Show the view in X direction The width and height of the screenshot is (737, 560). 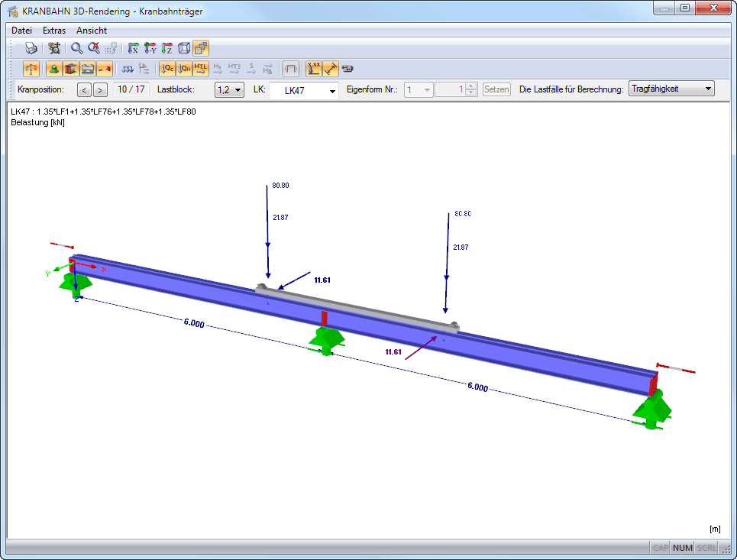click(134, 48)
